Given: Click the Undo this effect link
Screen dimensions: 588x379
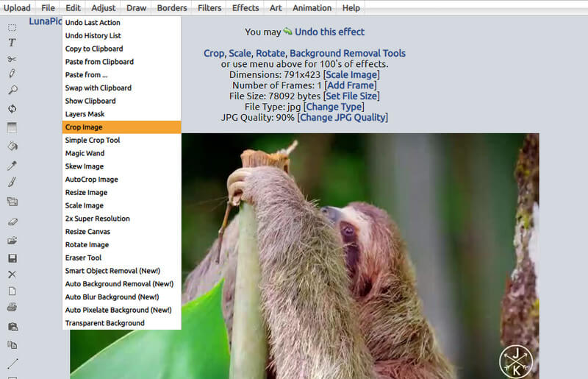Looking at the screenshot, I should coord(329,32).
